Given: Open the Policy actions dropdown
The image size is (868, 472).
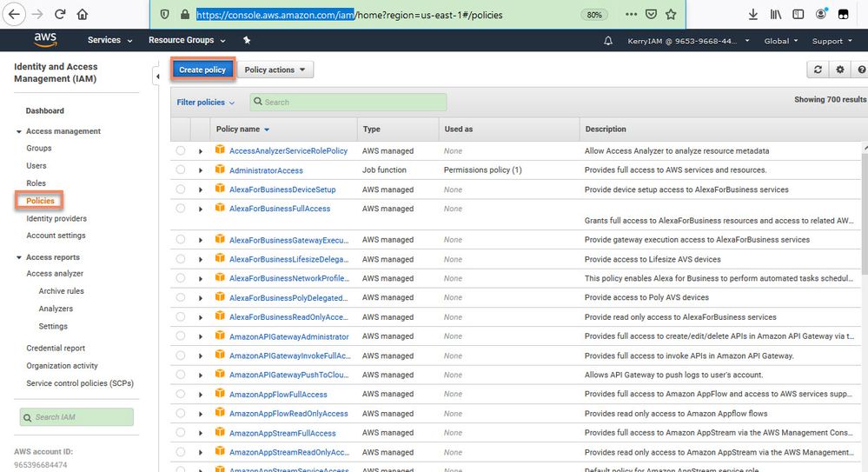Looking at the screenshot, I should [x=275, y=70].
